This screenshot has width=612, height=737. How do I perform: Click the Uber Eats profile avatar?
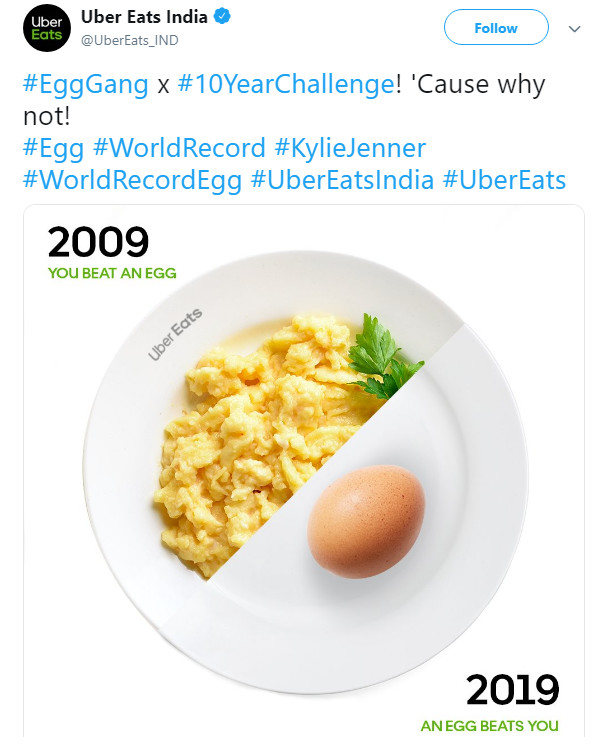pos(47,28)
